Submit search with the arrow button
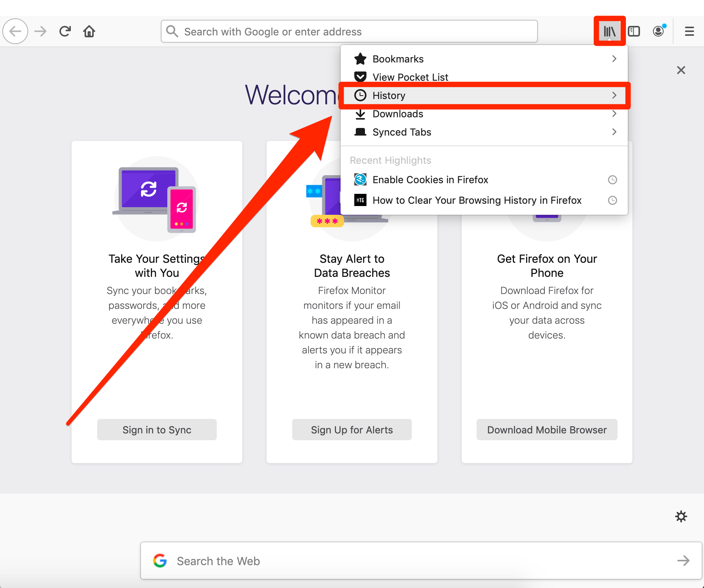The image size is (704, 588). 683,561
